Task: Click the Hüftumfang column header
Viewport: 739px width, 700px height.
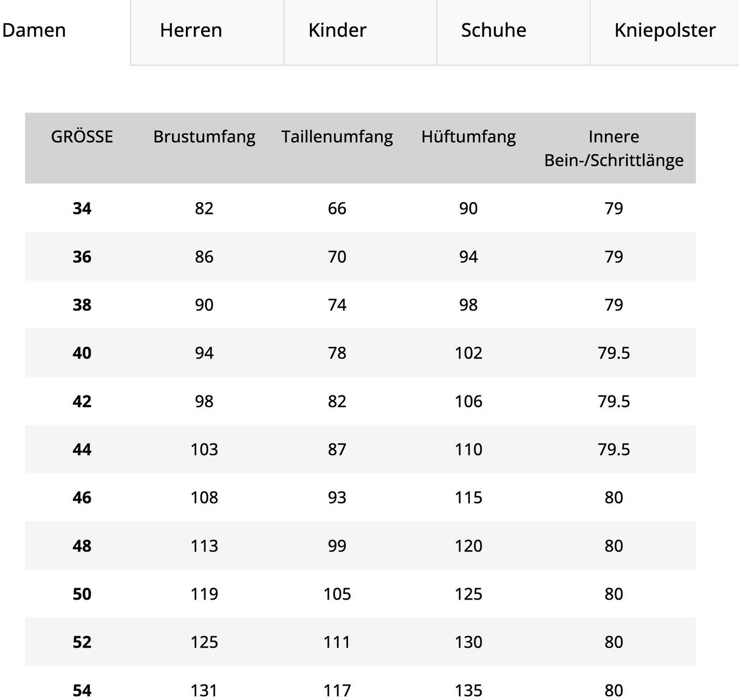Action: coord(468,137)
